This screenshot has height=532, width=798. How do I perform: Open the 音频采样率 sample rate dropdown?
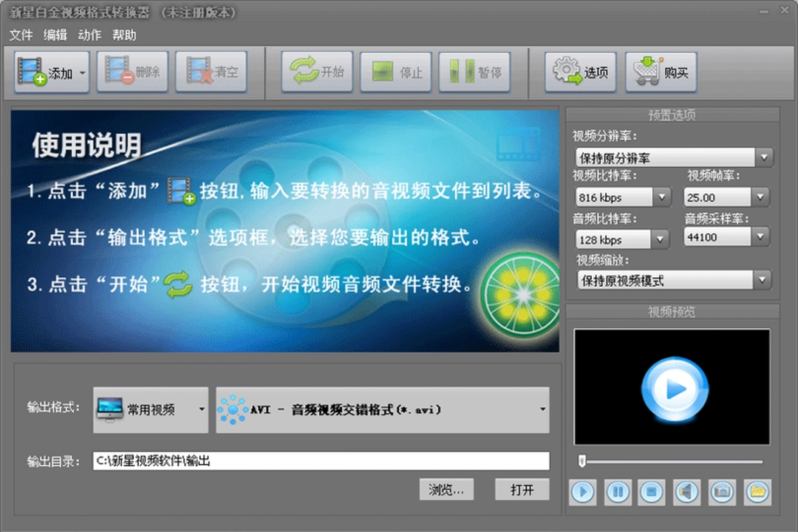click(762, 236)
